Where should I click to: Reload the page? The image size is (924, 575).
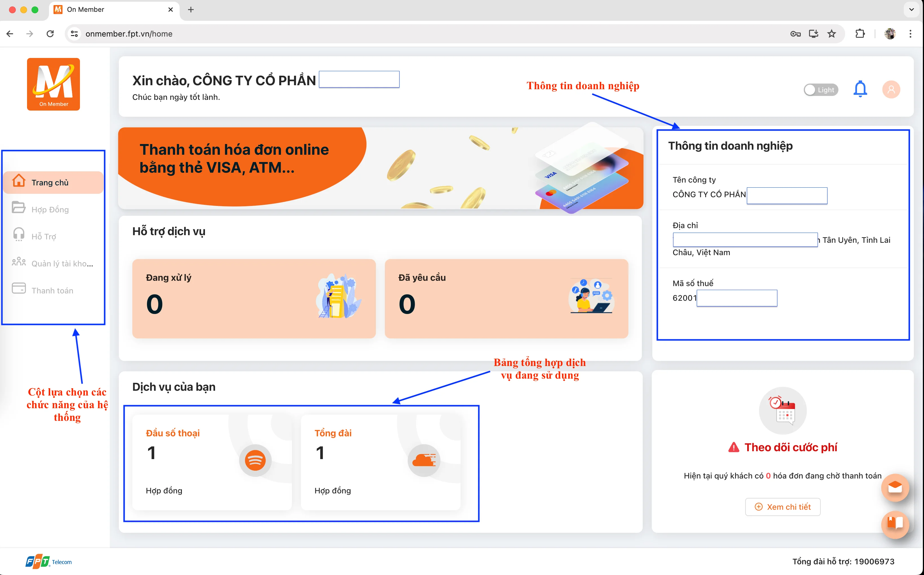pyautogui.click(x=50, y=33)
